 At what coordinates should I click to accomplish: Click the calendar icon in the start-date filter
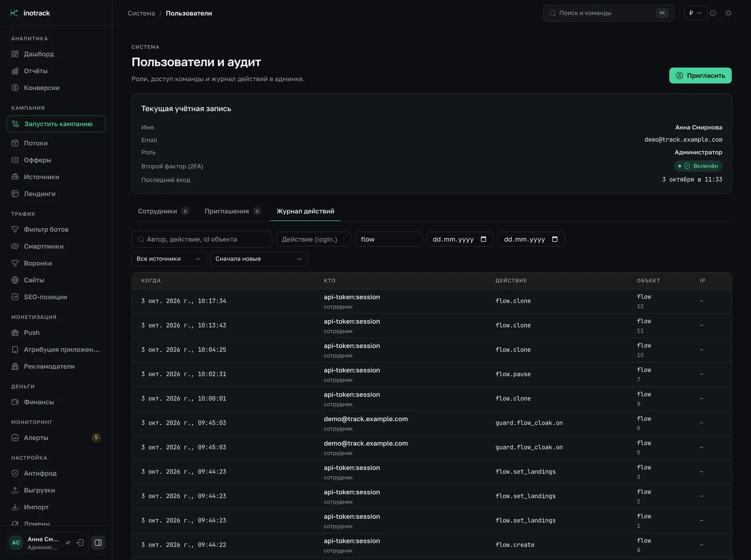[483, 239]
